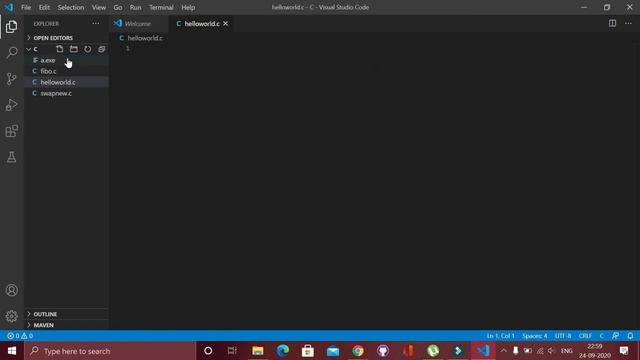Open the Search view in activity bar

pyautogui.click(x=11, y=53)
